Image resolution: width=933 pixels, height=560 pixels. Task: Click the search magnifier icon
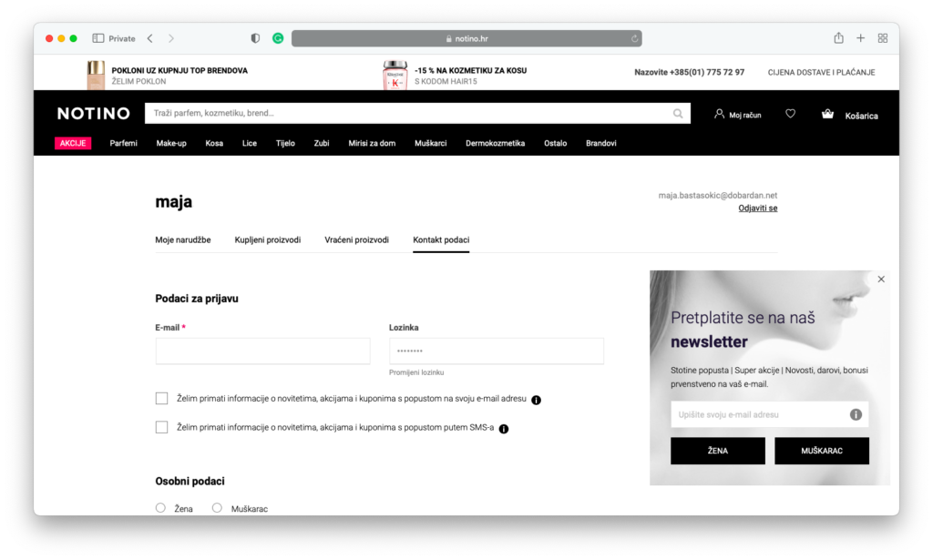click(x=678, y=114)
